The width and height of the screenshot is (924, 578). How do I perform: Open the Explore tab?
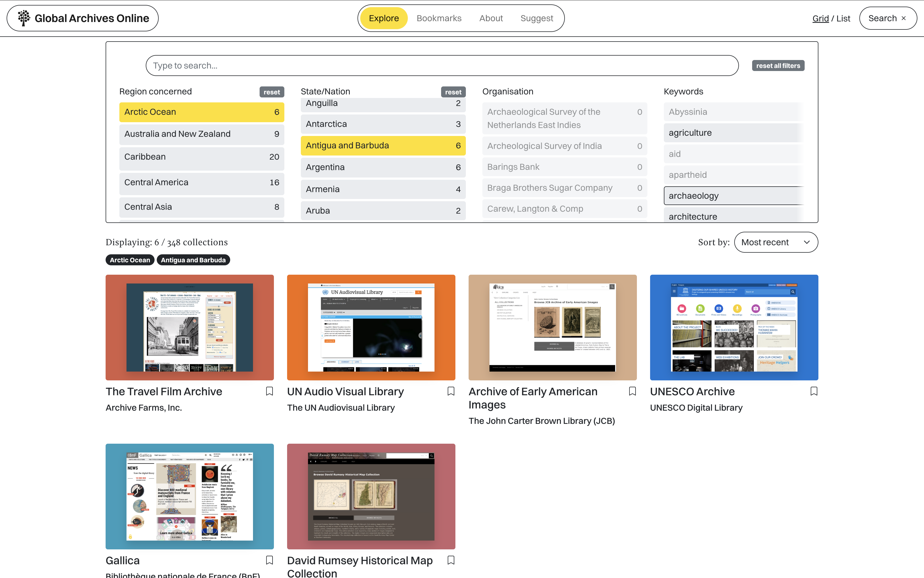384,18
